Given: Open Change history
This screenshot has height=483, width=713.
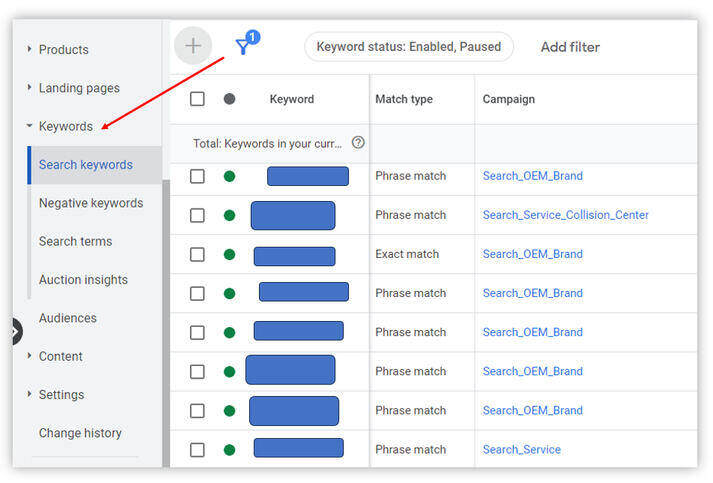Looking at the screenshot, I should pos(80,433).
